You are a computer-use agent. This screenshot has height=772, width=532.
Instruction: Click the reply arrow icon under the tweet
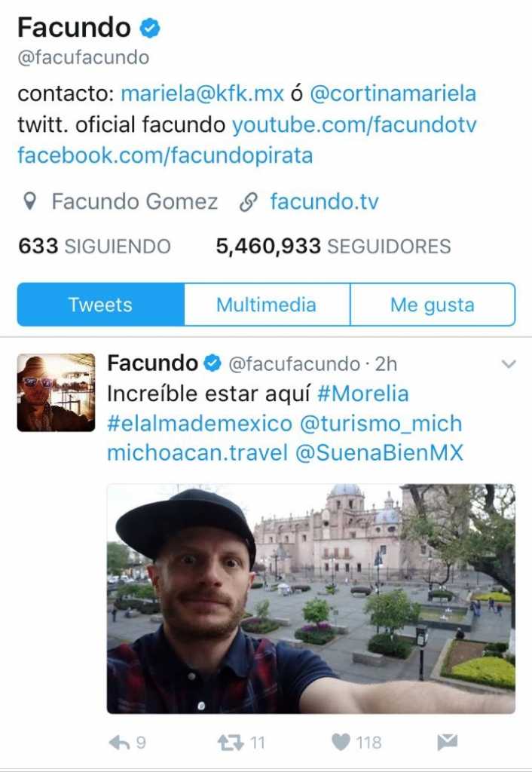click(119, 742)
